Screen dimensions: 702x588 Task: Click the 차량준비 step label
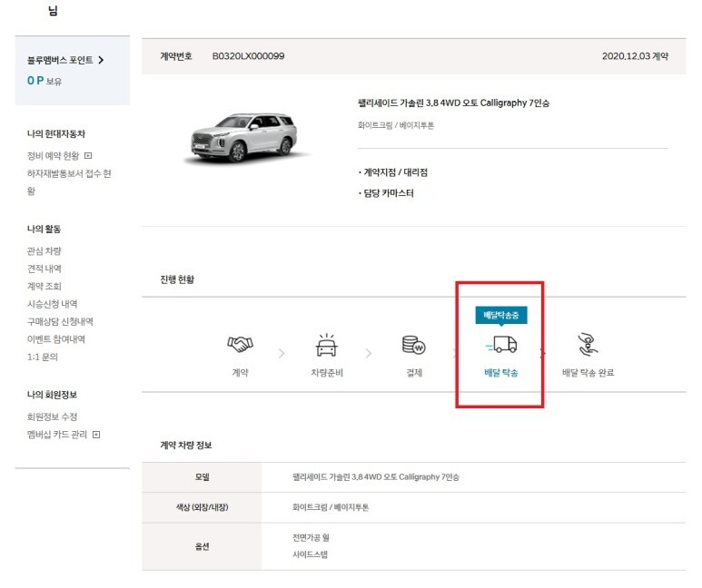tap(327, 372)
